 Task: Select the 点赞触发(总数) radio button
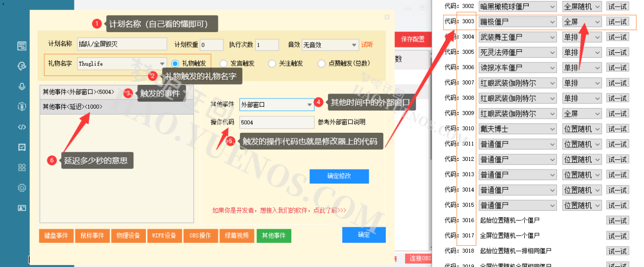coord(321,63)
